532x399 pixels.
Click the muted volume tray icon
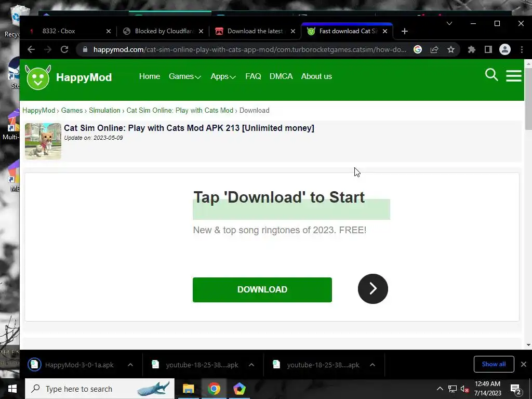[x=464, y=389]
